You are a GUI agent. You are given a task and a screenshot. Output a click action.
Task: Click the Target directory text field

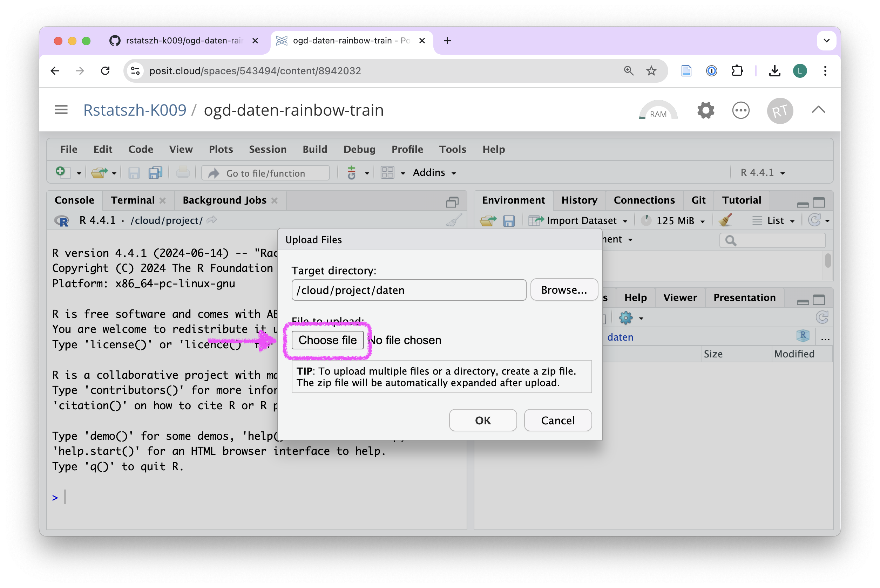(408, 290)
